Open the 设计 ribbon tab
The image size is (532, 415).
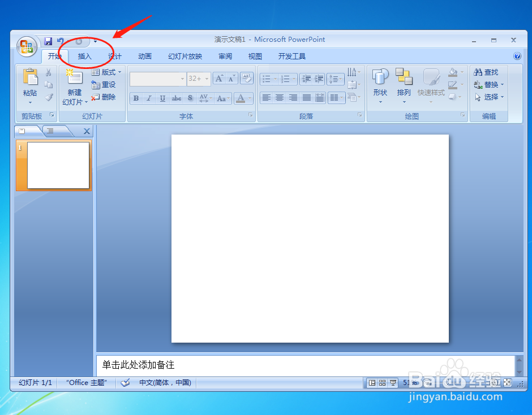pyautogui.click(x=115, y=57)
